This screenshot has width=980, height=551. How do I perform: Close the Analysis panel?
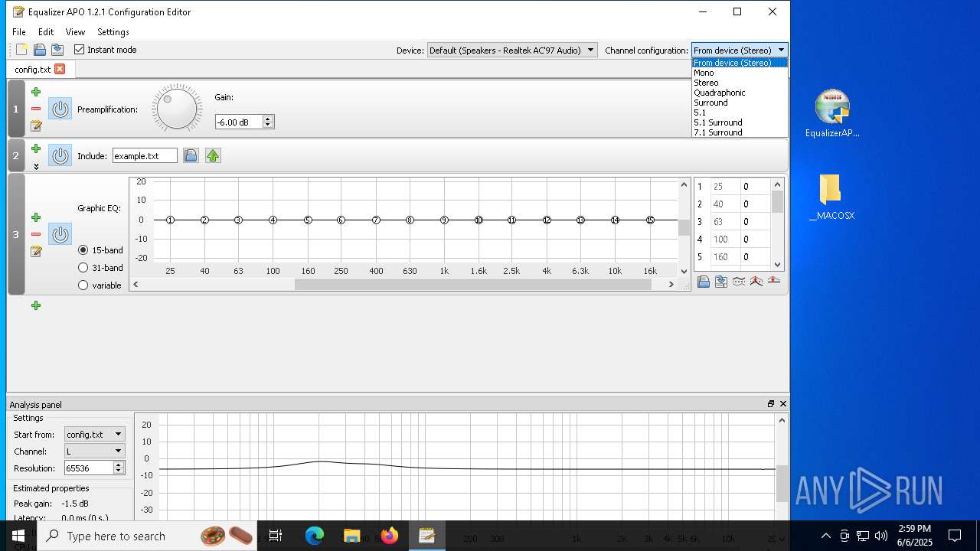click(x=782, y=404)
